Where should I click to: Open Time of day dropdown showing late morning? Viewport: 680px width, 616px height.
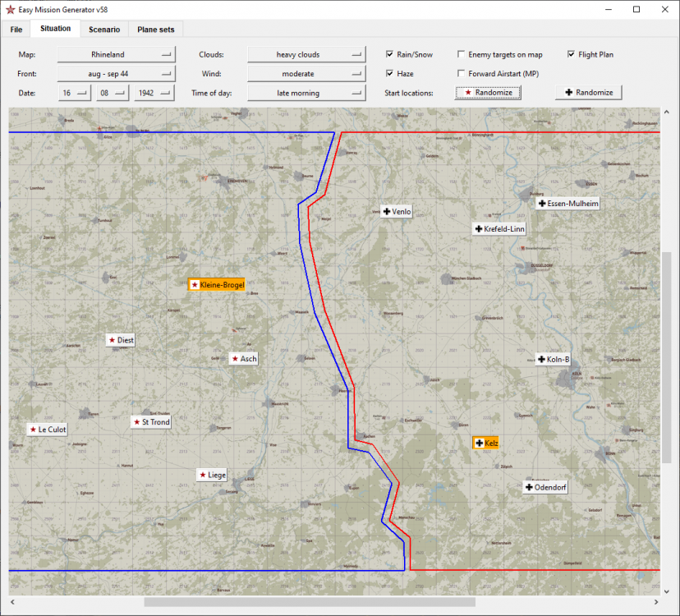[306, 93]
